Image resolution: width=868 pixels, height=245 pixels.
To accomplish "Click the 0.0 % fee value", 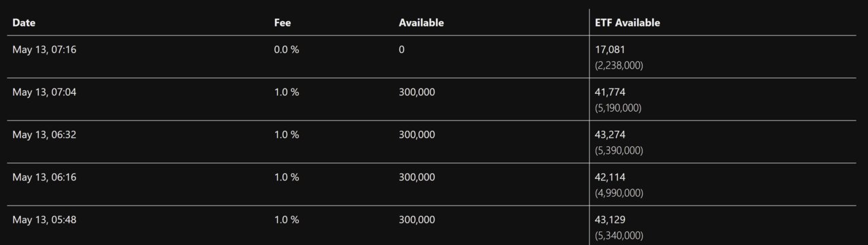I will [x=287, y=50].
